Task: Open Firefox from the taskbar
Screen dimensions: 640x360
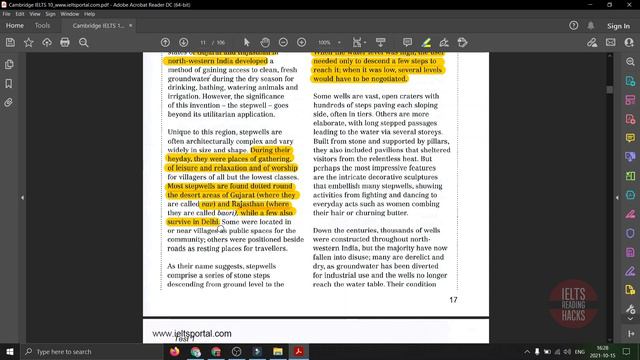Action: [x=175, y=351]
